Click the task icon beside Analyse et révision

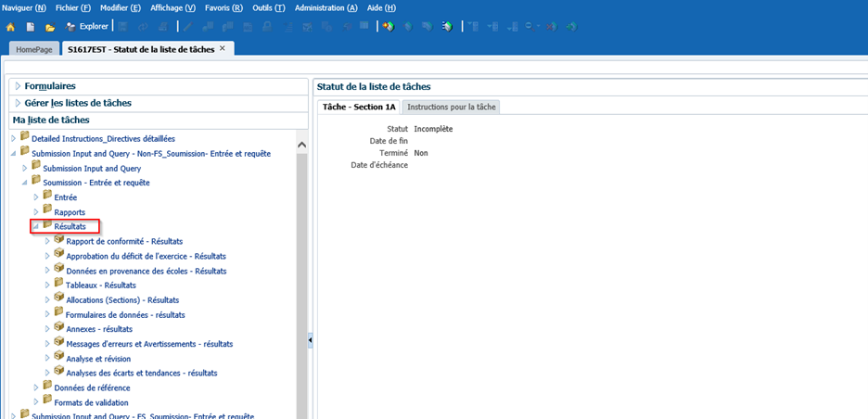pos(58,358)
